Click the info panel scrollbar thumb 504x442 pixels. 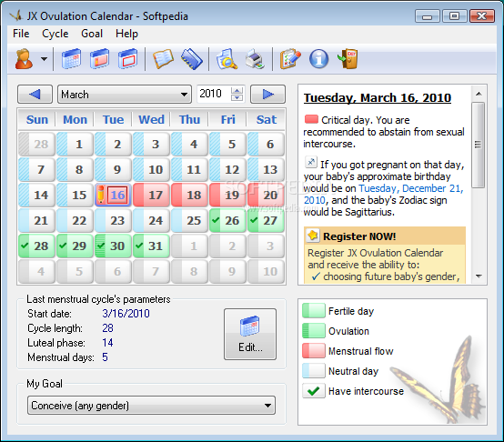pos(478,145)
